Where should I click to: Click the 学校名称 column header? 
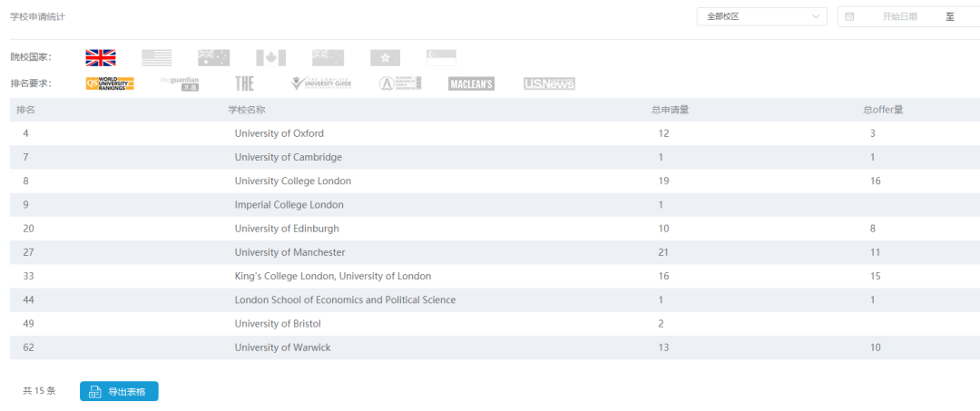point(247,110)
